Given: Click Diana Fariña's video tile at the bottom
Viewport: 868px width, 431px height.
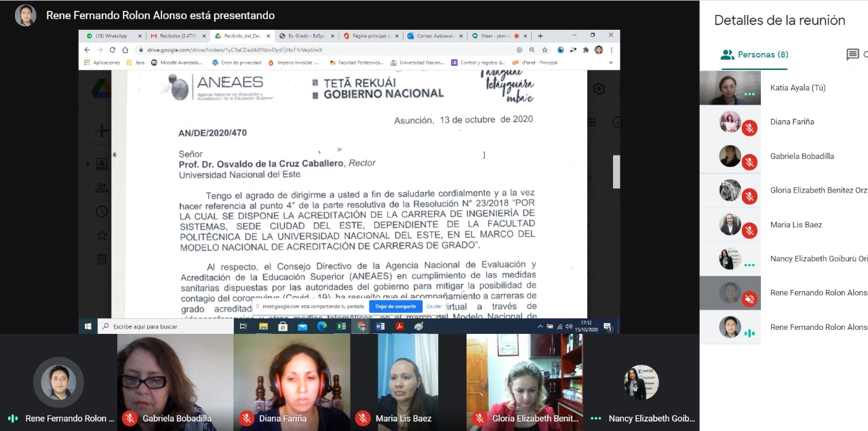Looking at the screenshot, I should click(292, 382).
